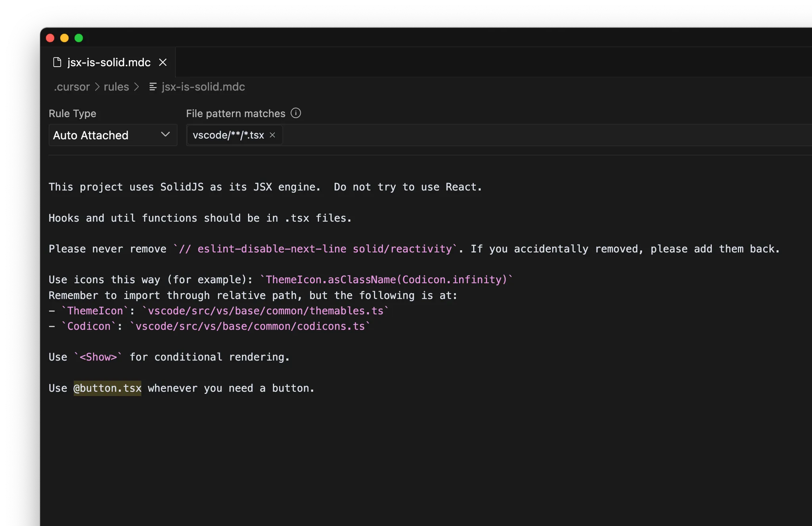Close the window with the red button
812x526 pixels.
(x=50, y=38)
